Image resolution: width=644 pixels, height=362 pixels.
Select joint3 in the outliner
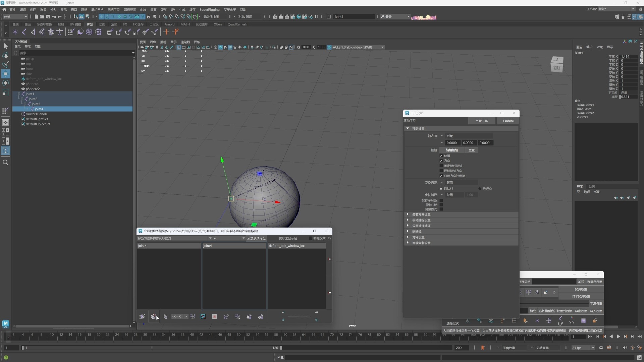(x=36, y=104)
